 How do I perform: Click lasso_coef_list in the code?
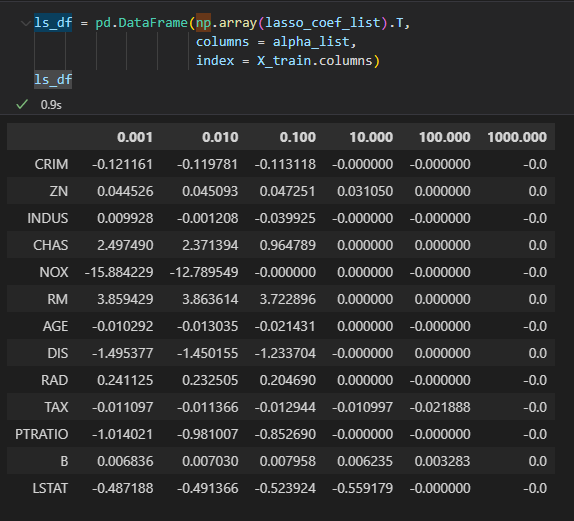coord(323,23)
